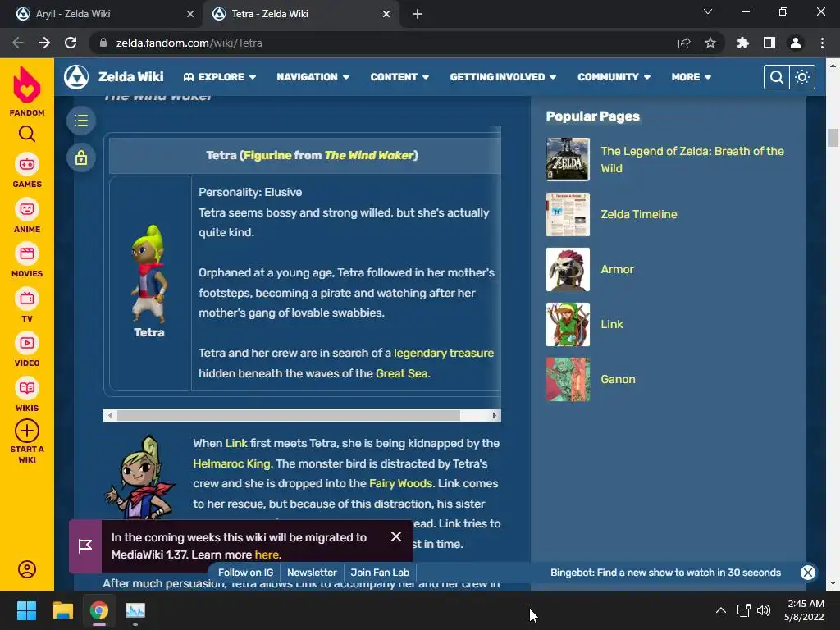
Task: Open the Figurine link in table header
Action: pos(267,155)
